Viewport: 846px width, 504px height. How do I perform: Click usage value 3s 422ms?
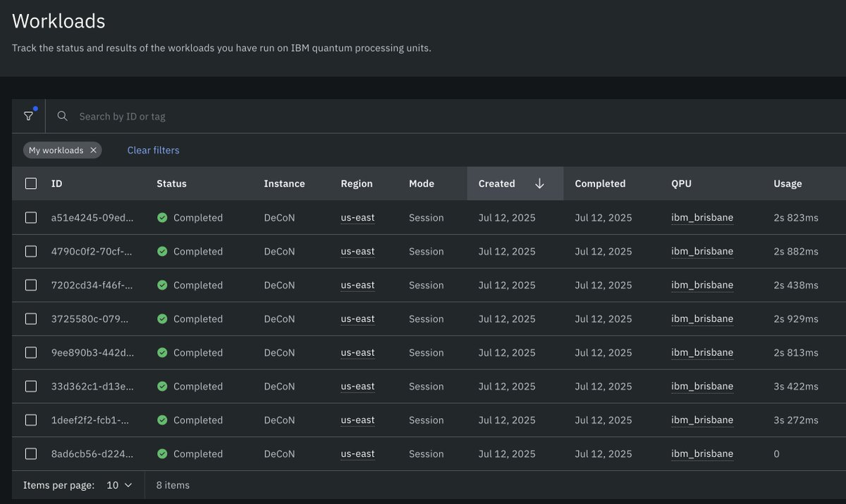coord(796,387)
